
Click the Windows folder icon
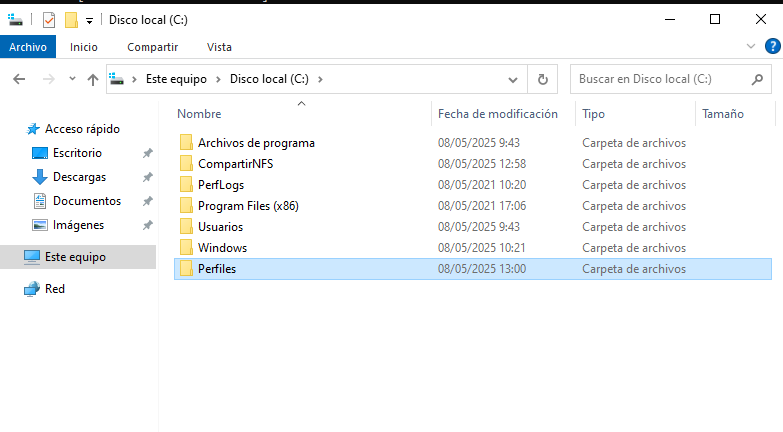[186, 247]
